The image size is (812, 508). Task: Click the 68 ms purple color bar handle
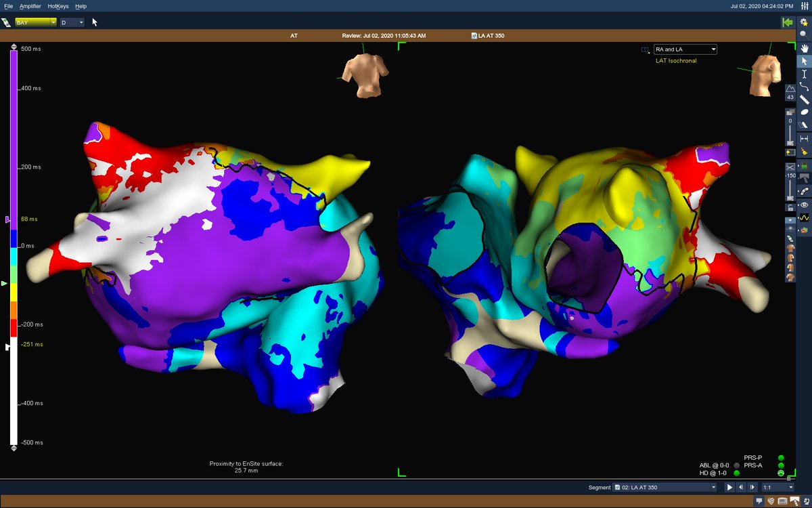click(8, 220)
